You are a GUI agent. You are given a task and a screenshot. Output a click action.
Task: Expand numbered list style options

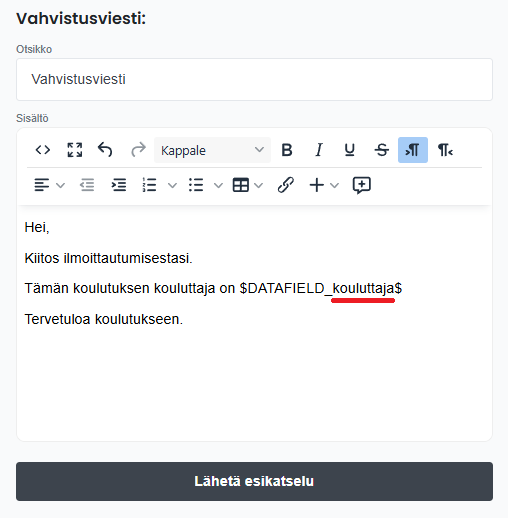(x=172, y=185)
